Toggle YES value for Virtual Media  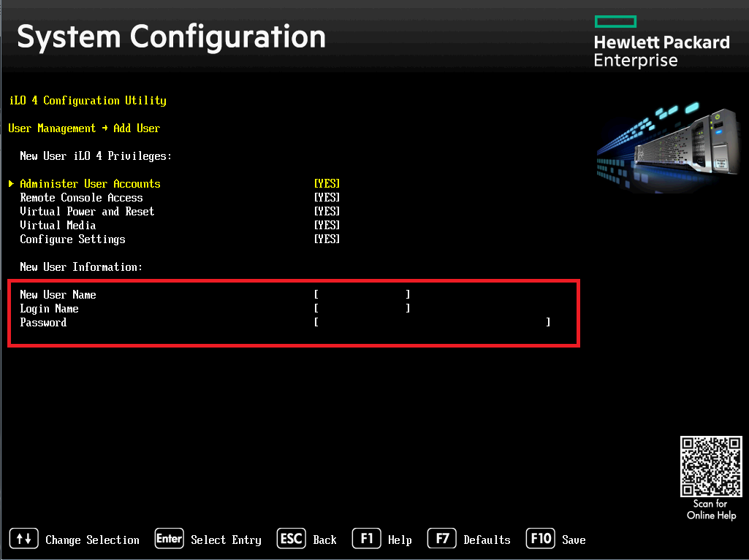[327, 226]
